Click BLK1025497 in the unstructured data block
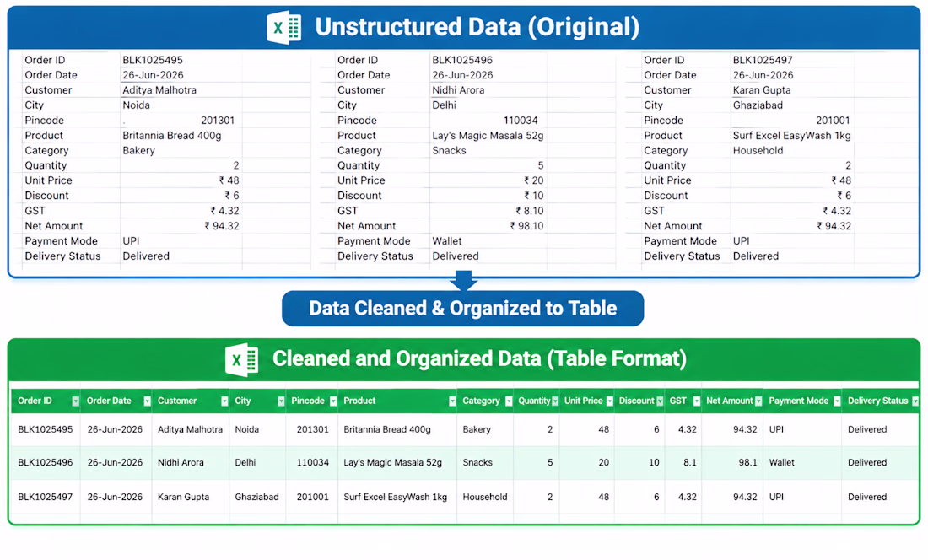The width and height of the screenshot is (928, 560). point(763,61)
